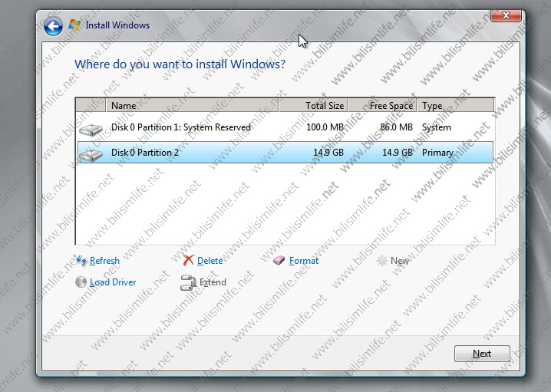Sort by the Total Size column header
Screen dimensions: 551x392
313,105
